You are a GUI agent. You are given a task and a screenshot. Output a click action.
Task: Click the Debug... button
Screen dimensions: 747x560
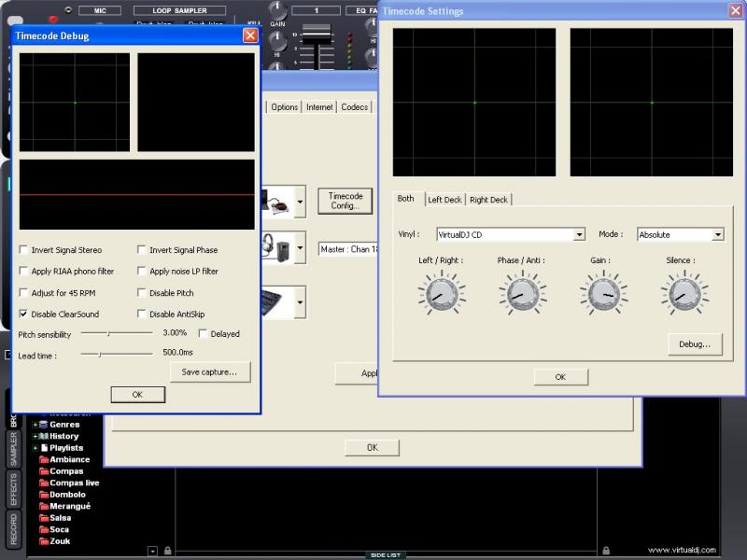tap(695, 344)
